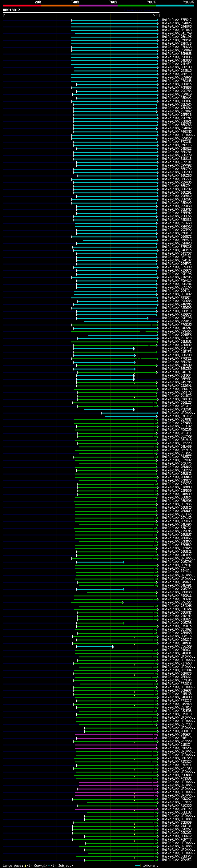Image resolution: width=197 pixels, height=868 pixels.
Task: Select the UniRef100_Q945F6 label
Action: click(x=176, y=335)
